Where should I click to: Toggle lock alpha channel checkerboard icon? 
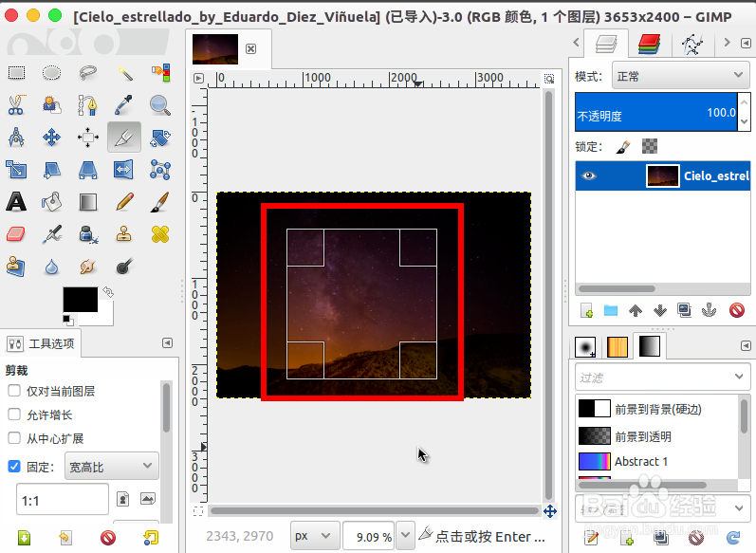pos(650,146)
